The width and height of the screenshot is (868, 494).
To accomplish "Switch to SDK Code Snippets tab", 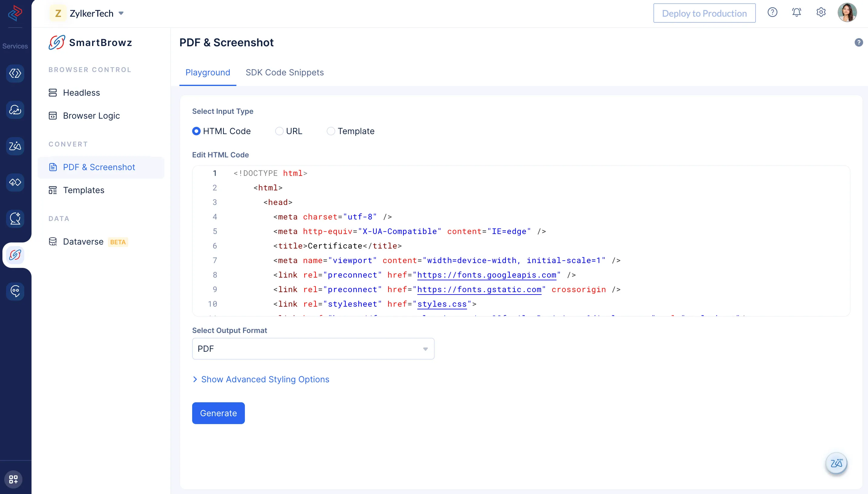I will click(x=285, y=73).
